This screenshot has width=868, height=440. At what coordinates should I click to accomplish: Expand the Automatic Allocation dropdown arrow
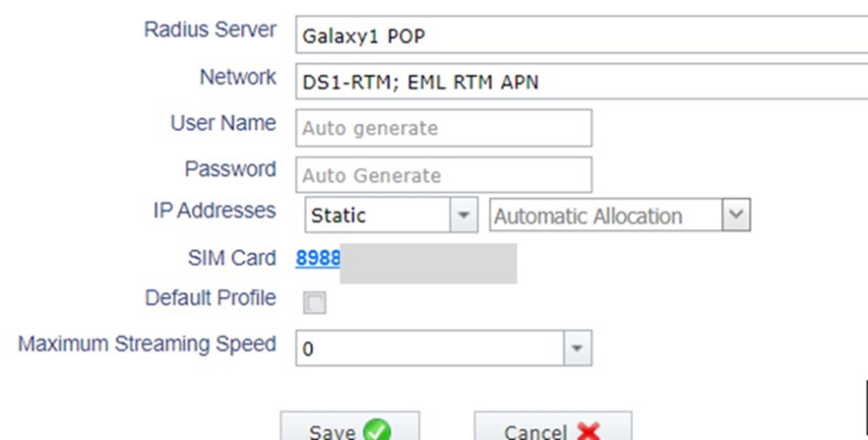(735, 216)
